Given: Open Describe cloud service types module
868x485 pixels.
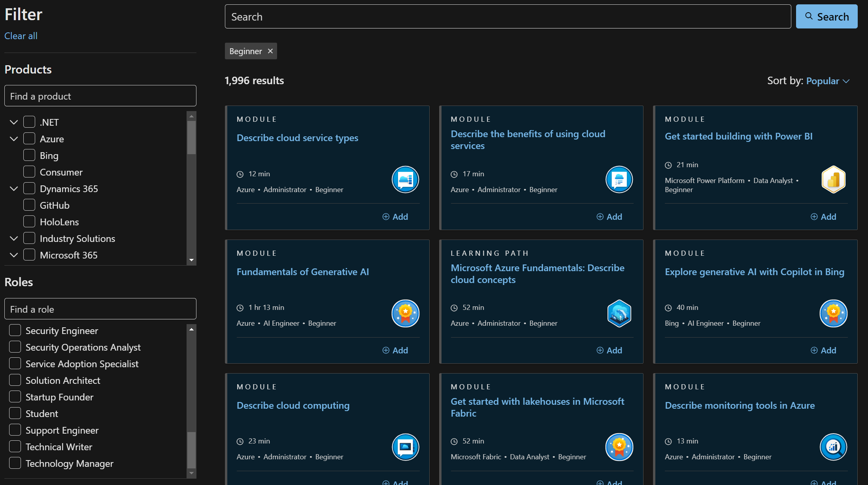Looking at the screenshot, I should click(x=297, y=138).
